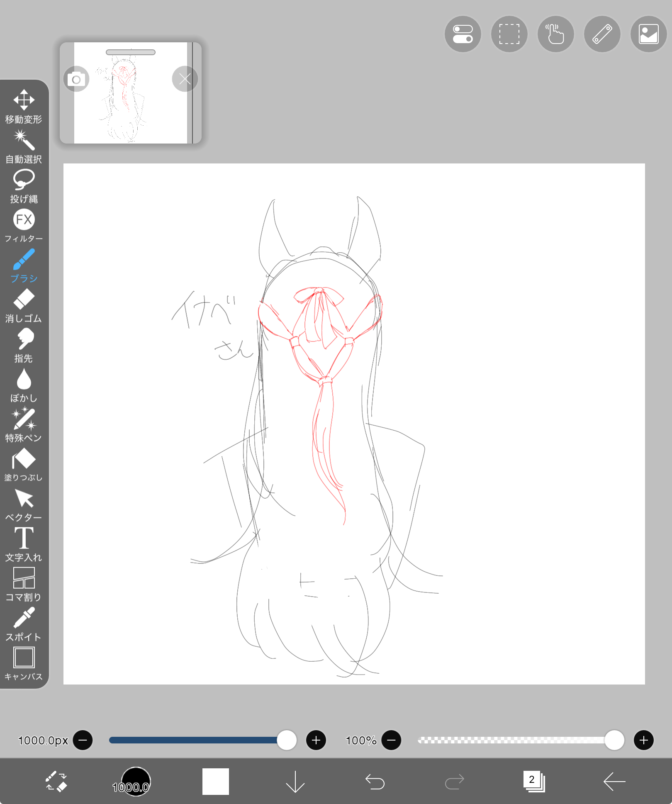Collapse toolbar with the down arrow
The image size is (672, 804).
pyautogui.click(x=295, y=782)
